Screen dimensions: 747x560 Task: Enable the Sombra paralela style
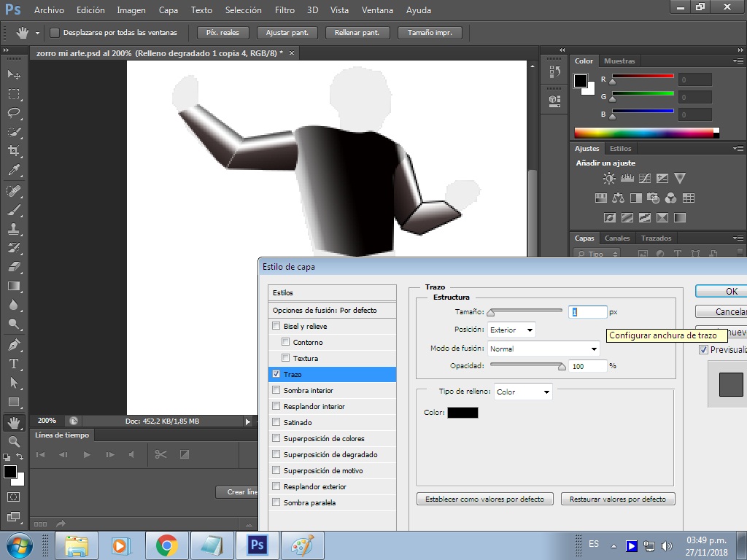[276, 502]
